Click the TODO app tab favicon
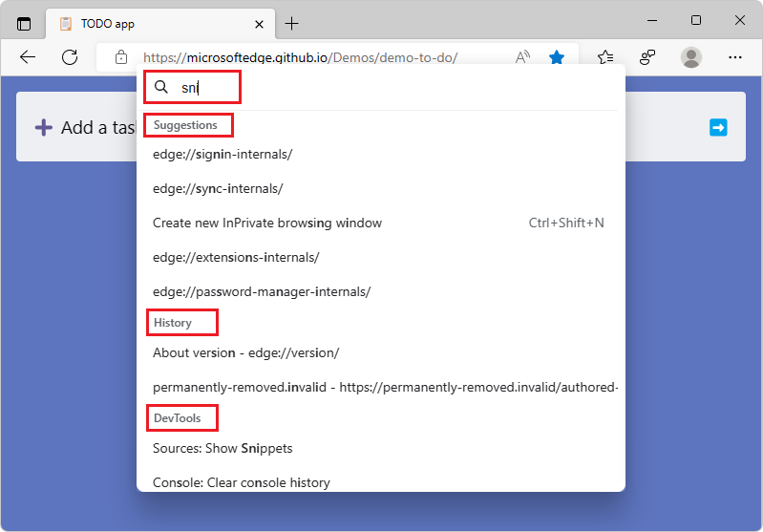 [x=66, y=24]
